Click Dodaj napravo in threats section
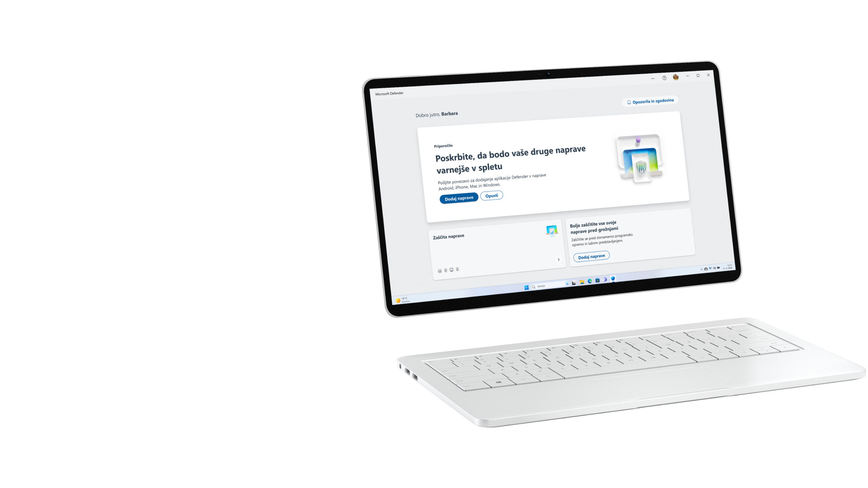 (591, 256)
